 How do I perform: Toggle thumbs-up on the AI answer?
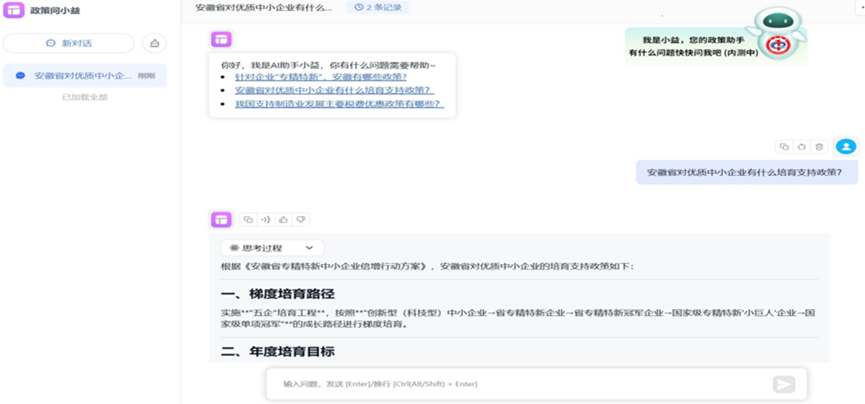coord(283,219)
